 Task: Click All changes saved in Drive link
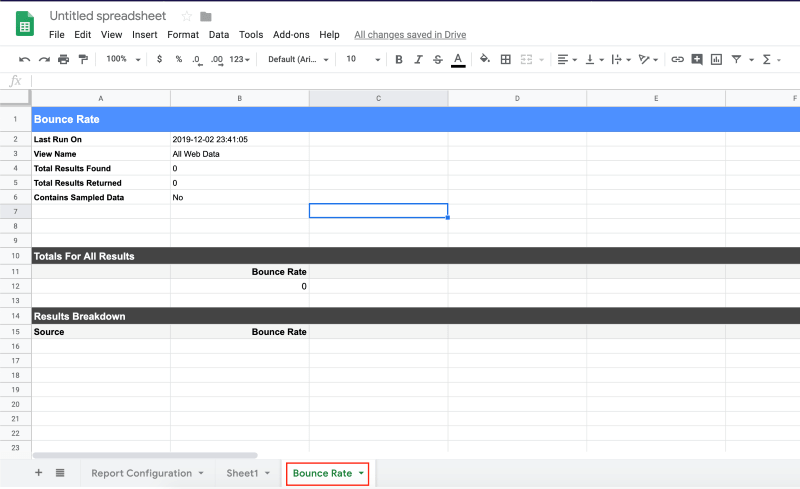tap(410, 35)
